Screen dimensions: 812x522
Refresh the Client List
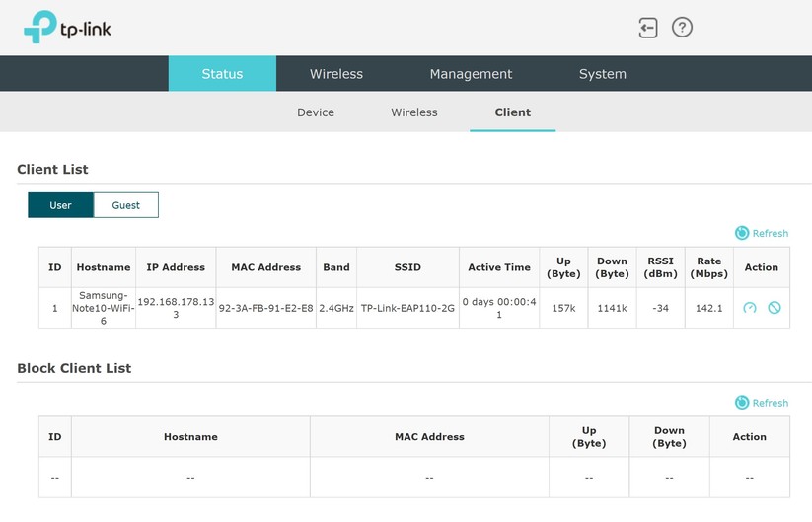[x=762, y=233]
